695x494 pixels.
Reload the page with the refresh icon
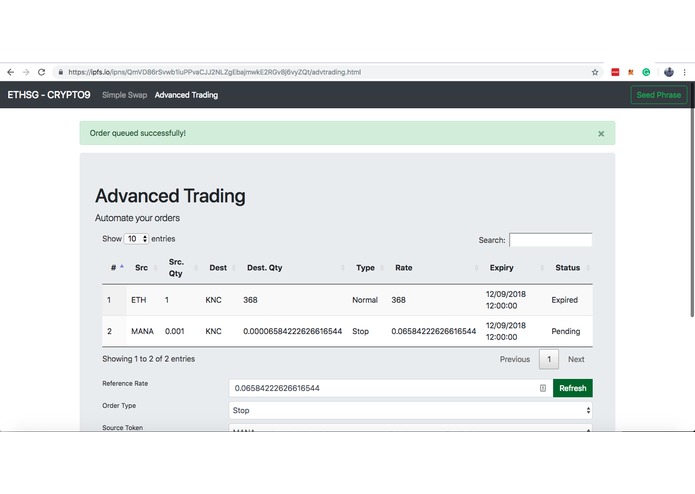pos(41,72)
